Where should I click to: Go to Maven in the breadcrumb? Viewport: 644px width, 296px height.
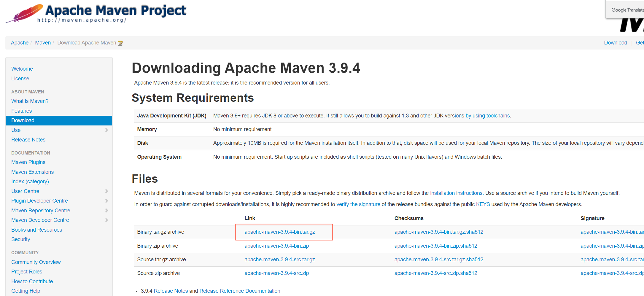(43, 43)
